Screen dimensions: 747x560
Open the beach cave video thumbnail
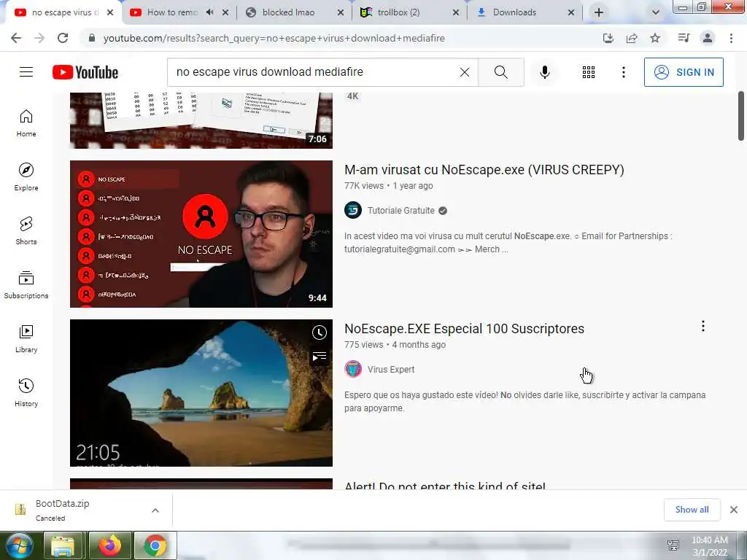point(201,393)
